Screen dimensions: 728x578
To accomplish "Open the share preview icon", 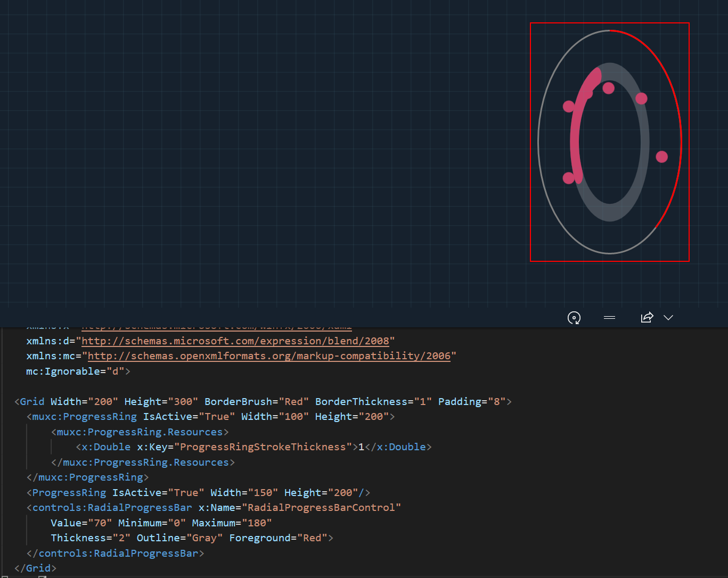I will pyautogui.click(x=647, y=317).
